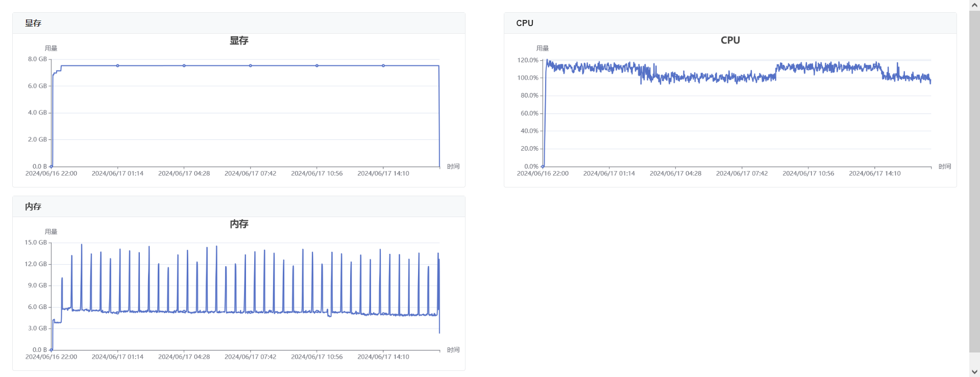Click 显存 data point at 01:14
This screenshot has height=377, width=980.
117,66
